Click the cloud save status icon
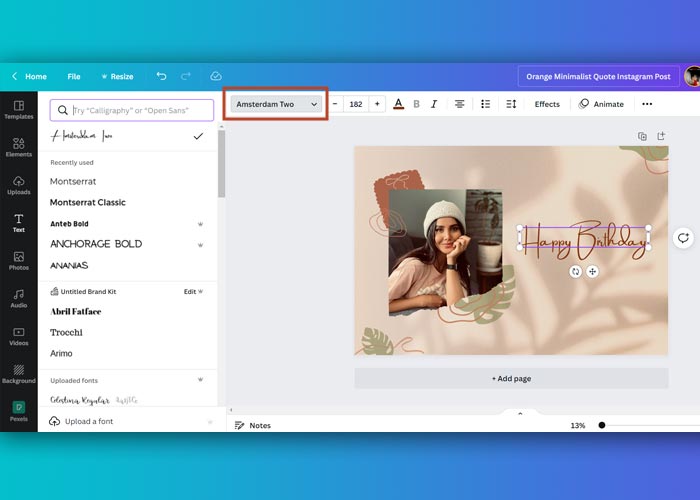 216,76
